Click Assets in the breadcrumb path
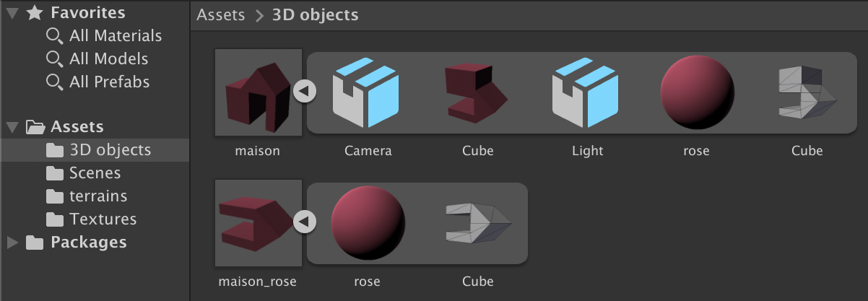The height and width of the screenshot is (301, 868). pyautogui.click(x=220, y=15)
